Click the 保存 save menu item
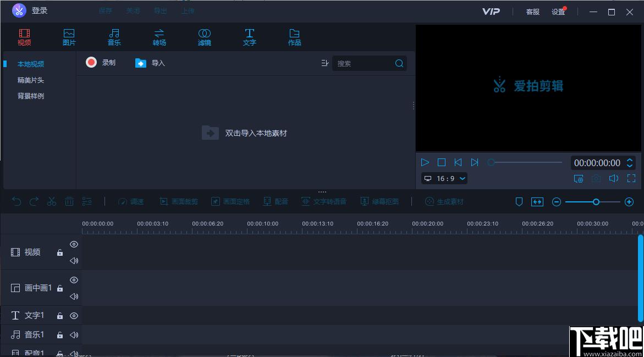644x357 pixels. tap(105, 10)
